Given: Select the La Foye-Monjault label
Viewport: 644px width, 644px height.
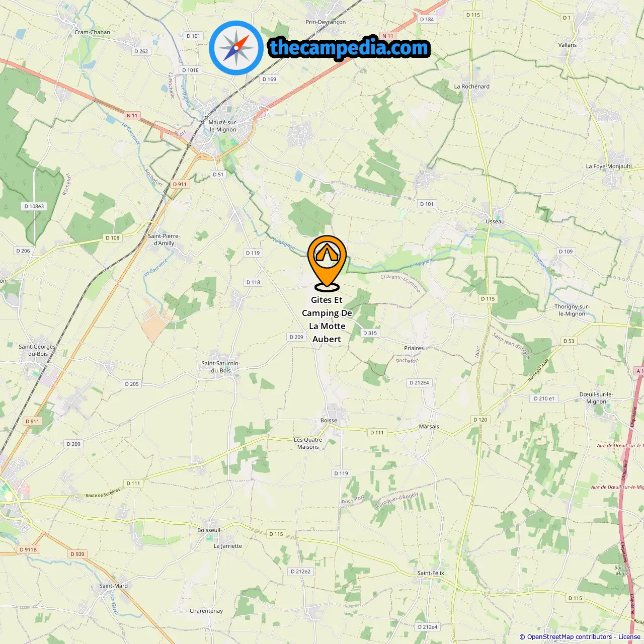Looking at the screenshot, I should click(x=608, y=166).
